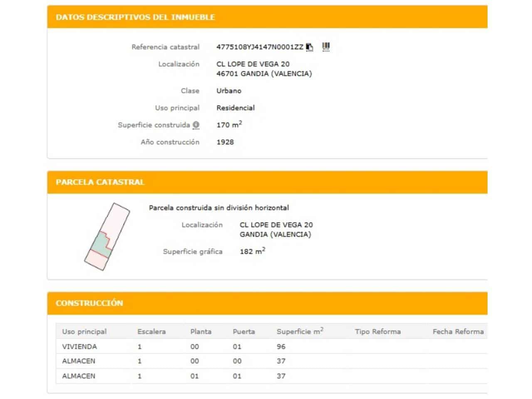Click the 'Datos descriptivos del inmueble' header
This screenshot has width=532, height=399.
[135, 17]
